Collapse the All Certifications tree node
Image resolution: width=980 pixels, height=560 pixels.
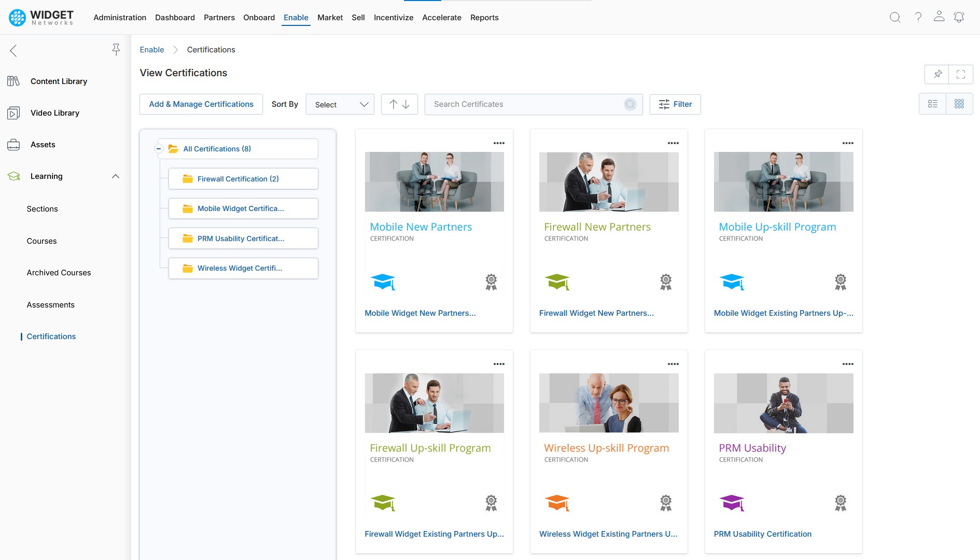[x=159, y=149]
